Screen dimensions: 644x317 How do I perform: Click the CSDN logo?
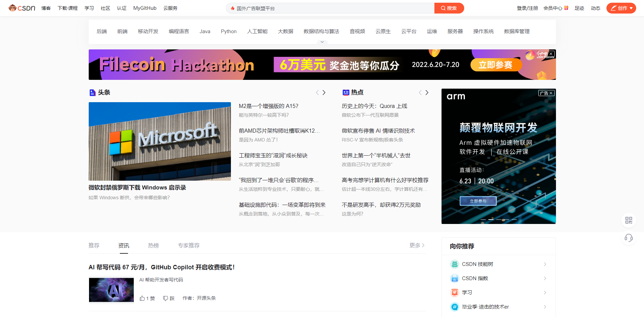(22, 8)
